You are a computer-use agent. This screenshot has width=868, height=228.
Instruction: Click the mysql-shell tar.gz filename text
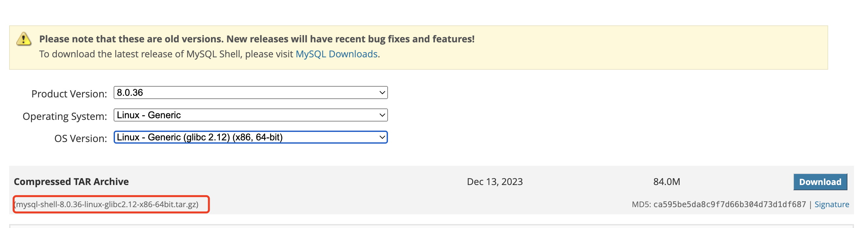107,205
